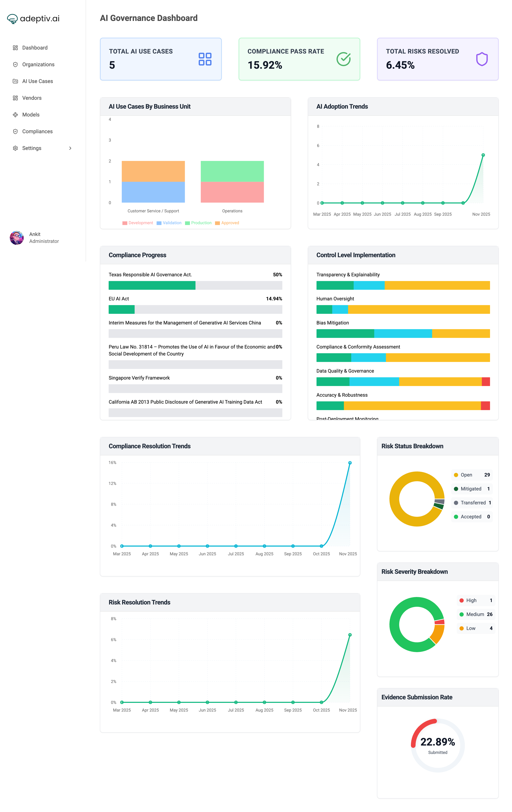512x812 pixels.
Task: Toggle Validation series in chart legend
Action: pyautogui.click(x=169, y=223)
